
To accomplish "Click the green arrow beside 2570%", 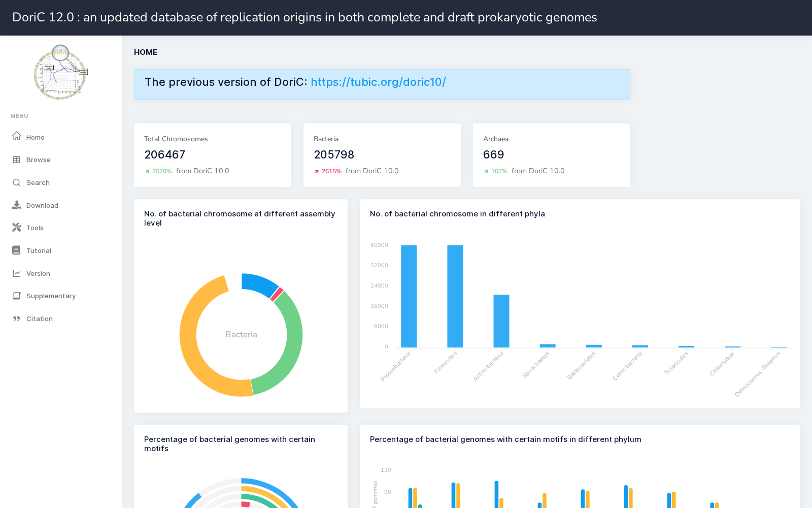I will pos(147,172).
